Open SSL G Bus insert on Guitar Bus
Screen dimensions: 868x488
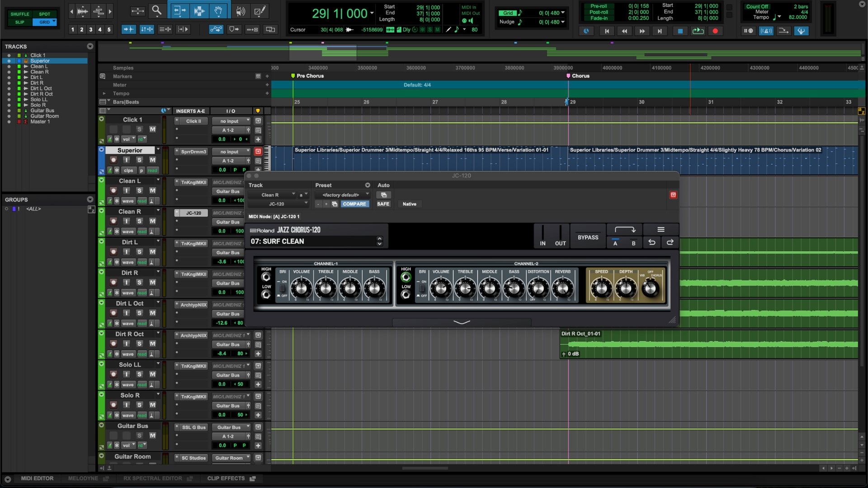point(193,427)
